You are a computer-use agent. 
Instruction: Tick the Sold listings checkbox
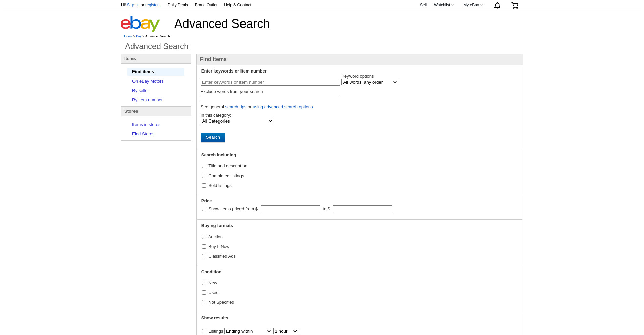[204, 186]
